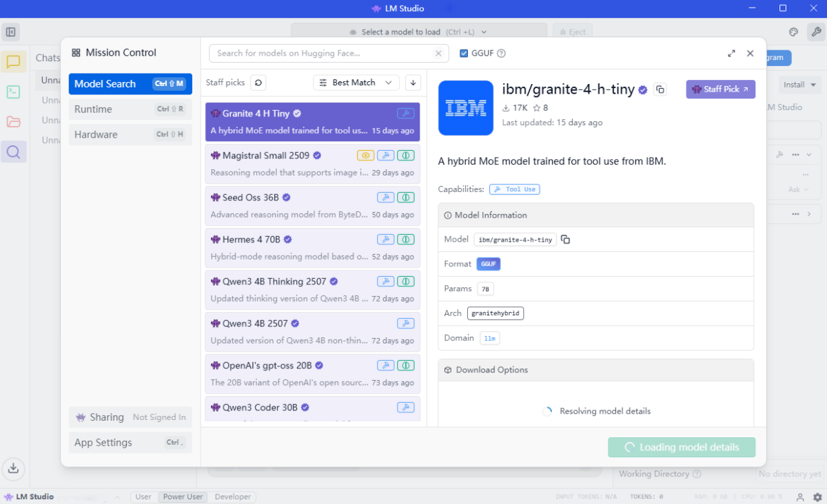Uncheck the GGUF checkbox

[x=464, y=53]
